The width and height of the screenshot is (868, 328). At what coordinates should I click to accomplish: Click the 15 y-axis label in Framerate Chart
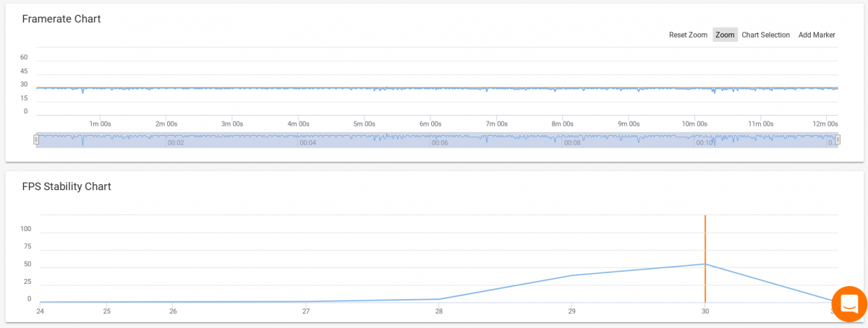coord(24,98)
